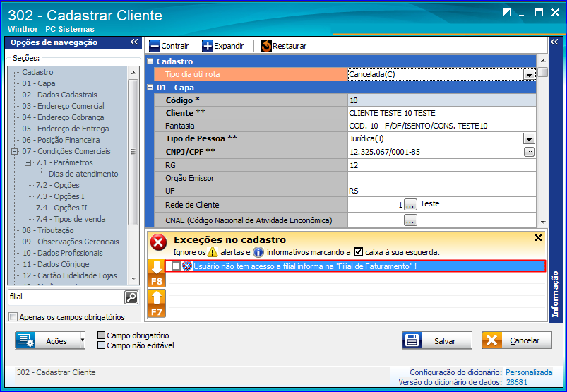Click the Campo não editável legend box

pyautogui.click(x=102, y=345)
